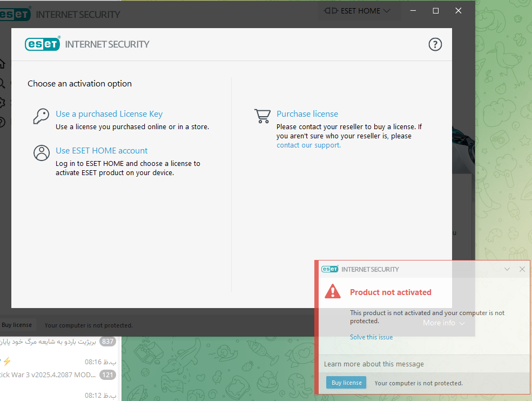Click the ESET HOME account user icon
This screenshot has width=532, height=401.
pyautogui.click(x=42, y=153)
